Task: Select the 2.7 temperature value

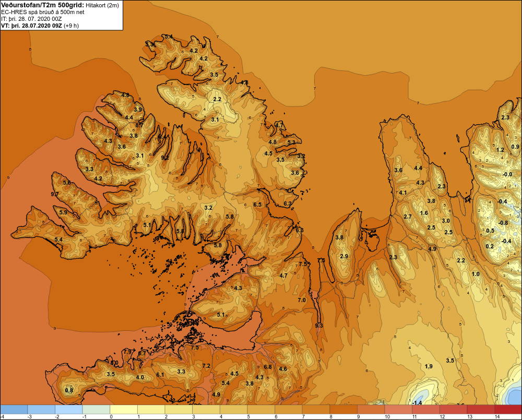Action: (408, 217)
